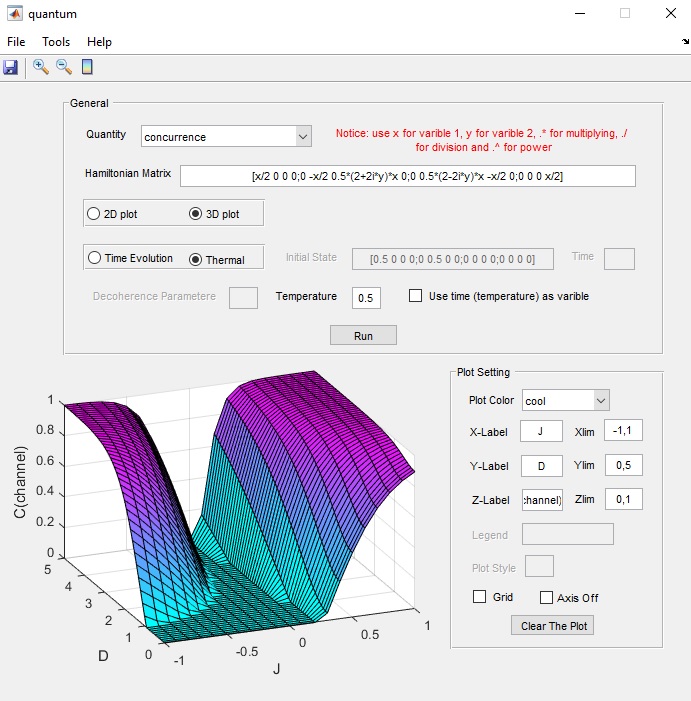Image resolution: width=691 pixels, height=701 pixels.
Task: Click inside the Hamiltonian Matrix field
Action: click(408, 176)
